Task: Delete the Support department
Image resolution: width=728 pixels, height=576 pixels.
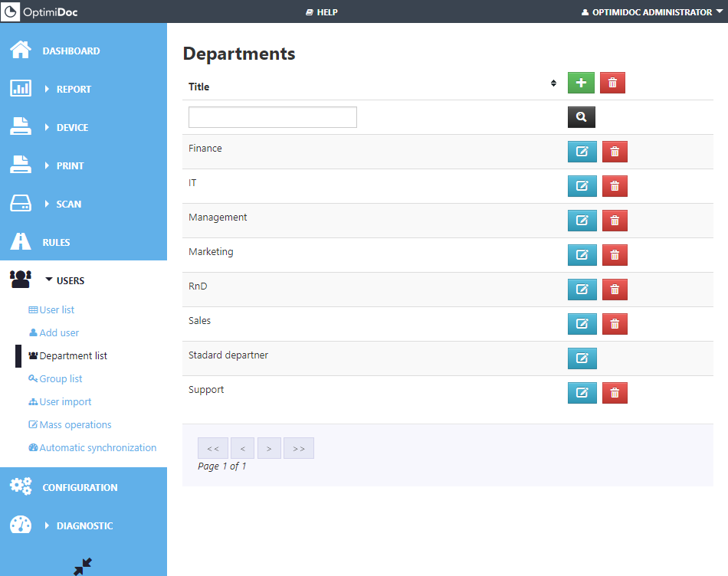Action: (x=615, y=393)
